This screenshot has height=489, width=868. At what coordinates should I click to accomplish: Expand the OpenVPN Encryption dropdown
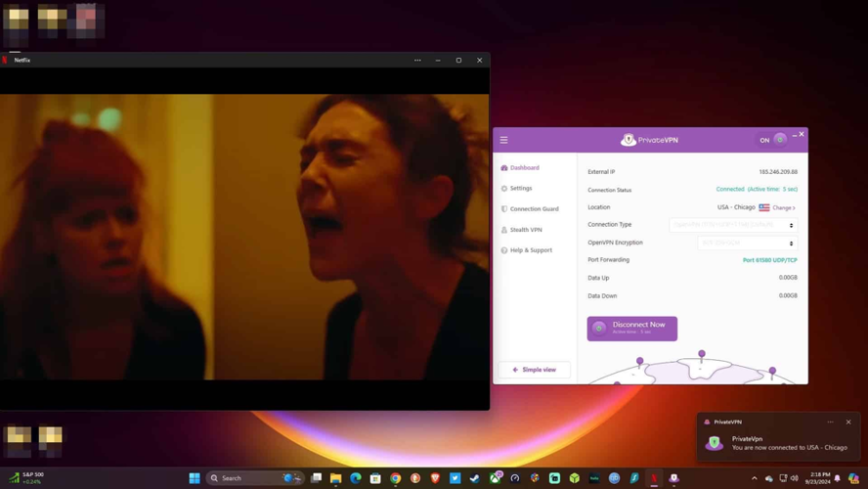(748, 244)
